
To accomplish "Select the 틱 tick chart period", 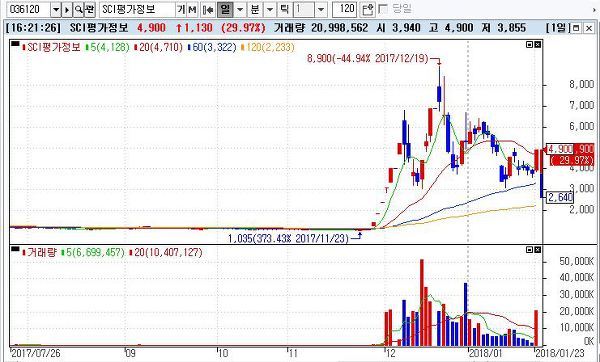I will 284,9.
